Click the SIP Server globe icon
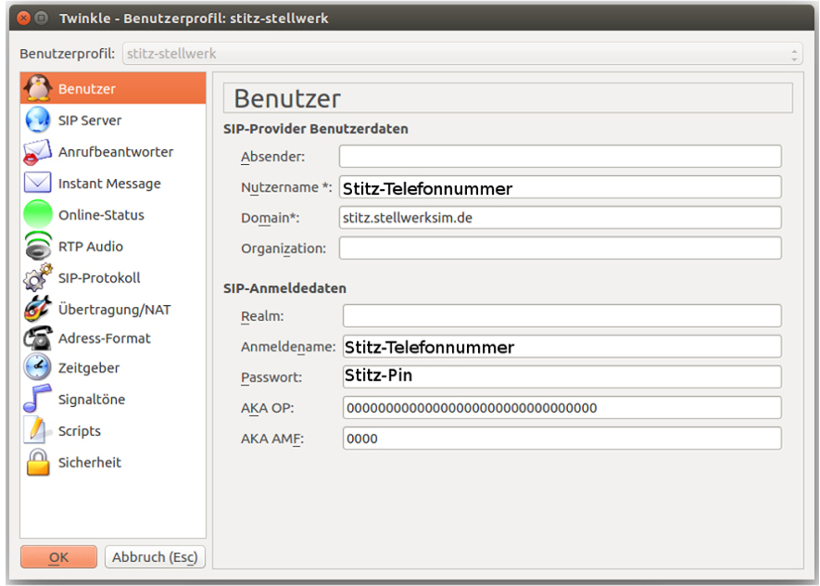The height and width of the screenshot is (586, 820). pos(38,120)
